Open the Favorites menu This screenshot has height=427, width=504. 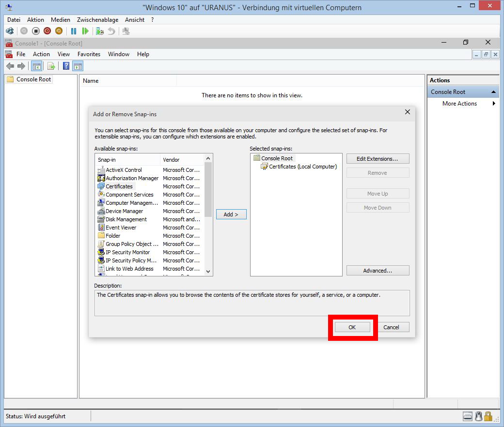(89, 54)
